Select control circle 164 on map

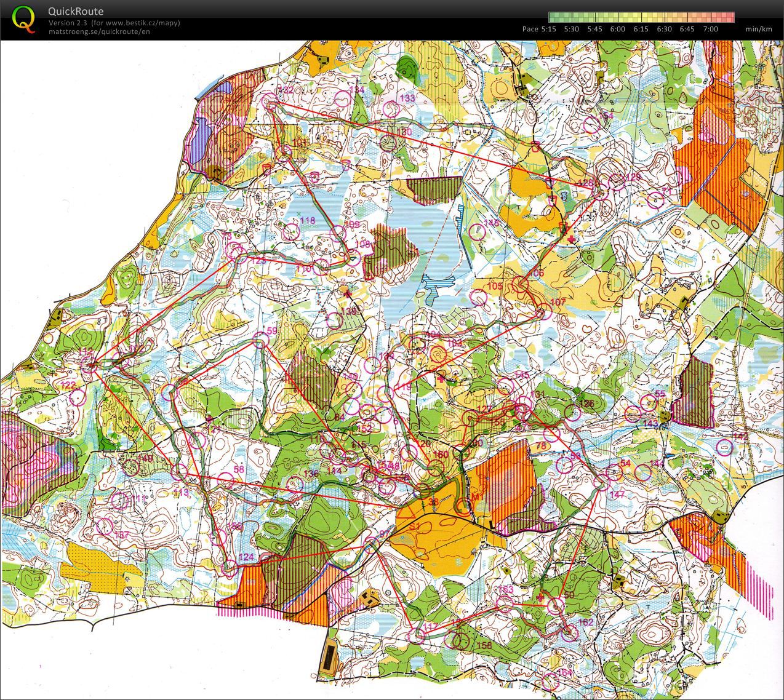coord(551,681)
